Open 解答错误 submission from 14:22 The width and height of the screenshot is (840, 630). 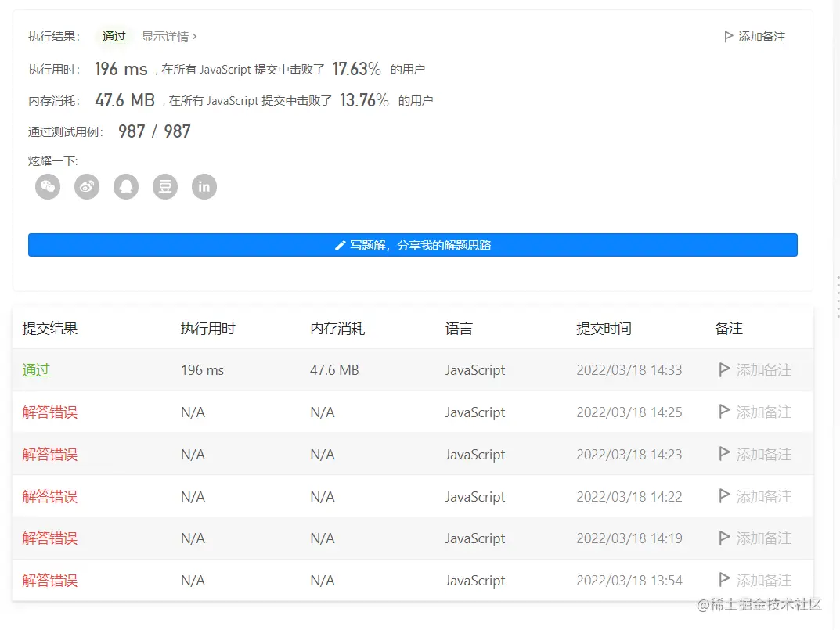tap(50, 497)
